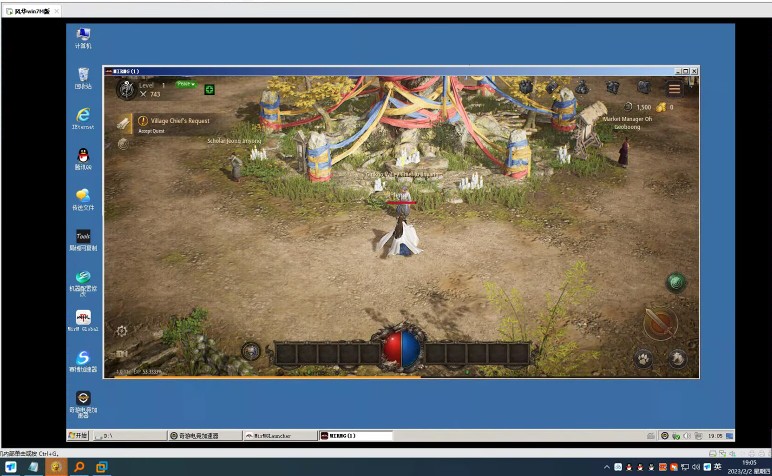Click the paw print pet icon

643,359
